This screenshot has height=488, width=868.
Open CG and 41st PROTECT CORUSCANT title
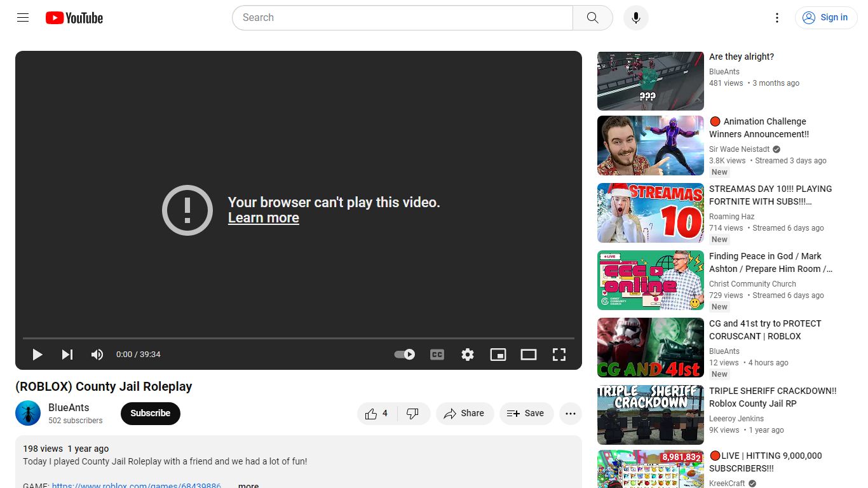[x=765, y=330]
